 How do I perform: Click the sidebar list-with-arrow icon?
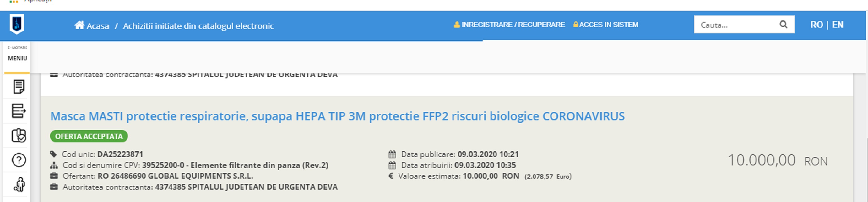pos(19,111)
